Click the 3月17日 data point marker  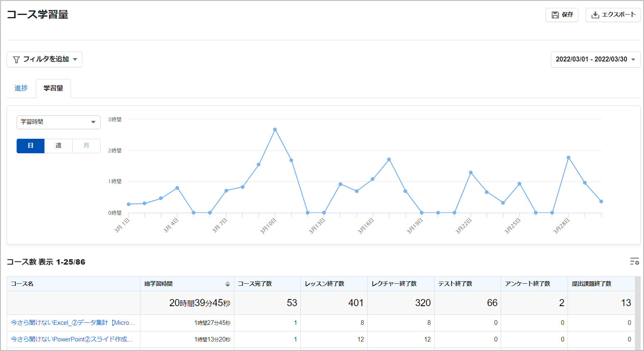coord(389,160)
